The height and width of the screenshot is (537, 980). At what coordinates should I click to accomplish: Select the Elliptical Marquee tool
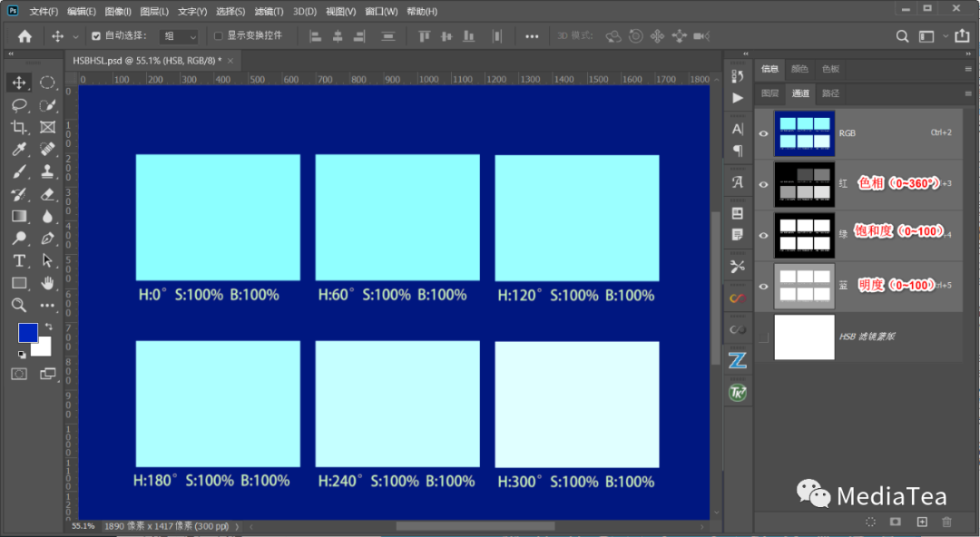pyautogui.click(x=47, y=83)
